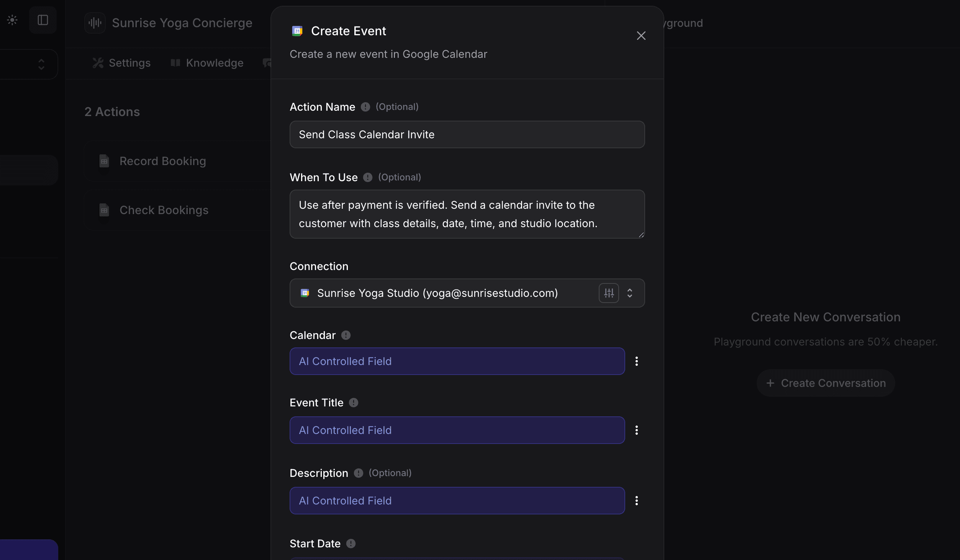
Task: View the Action Name info tooltip icon
Action: click(365, 107)
